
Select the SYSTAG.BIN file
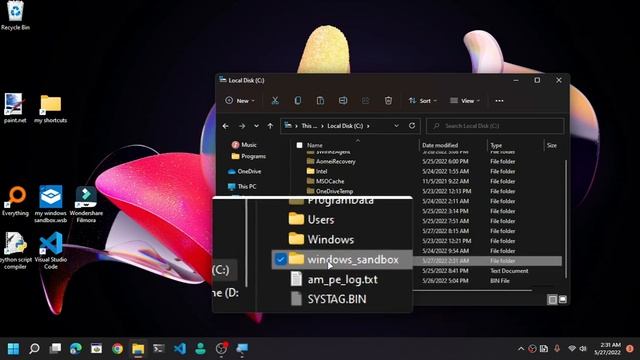(328, 299)
